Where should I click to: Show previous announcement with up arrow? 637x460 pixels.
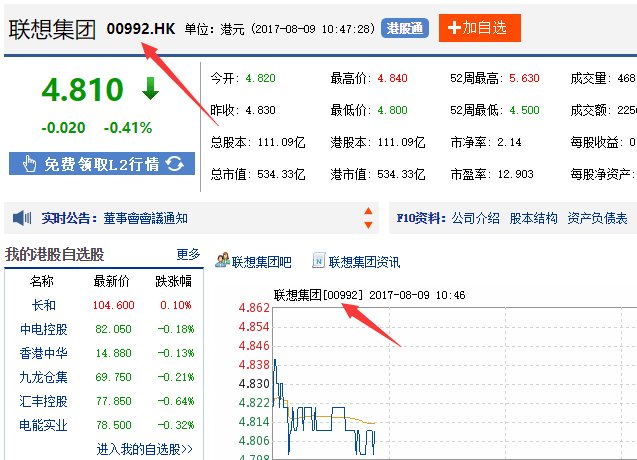click(368, 211)
